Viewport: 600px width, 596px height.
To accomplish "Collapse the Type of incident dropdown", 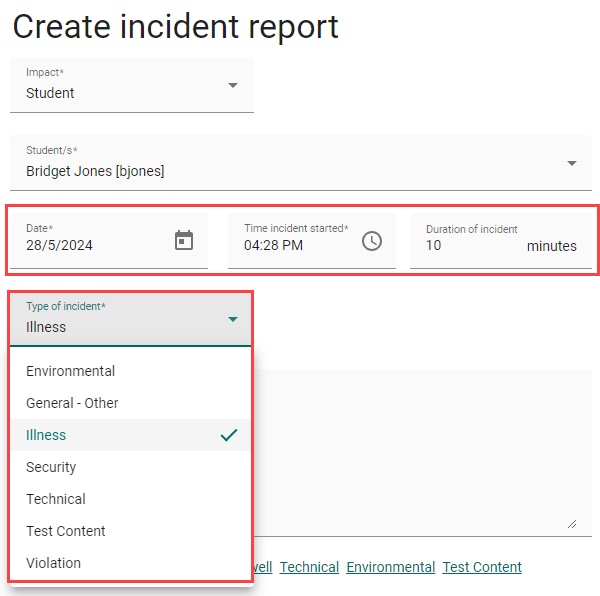I will pos(233,319).
